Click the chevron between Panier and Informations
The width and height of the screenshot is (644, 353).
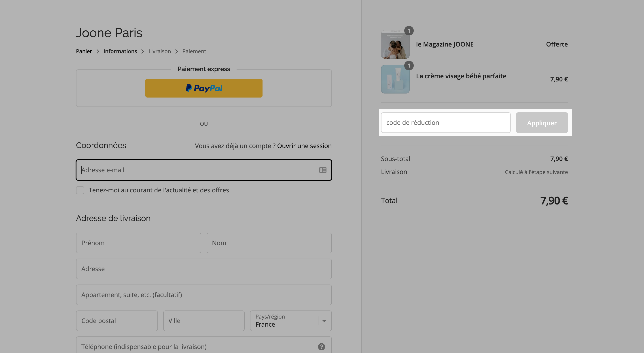(98, 51)
